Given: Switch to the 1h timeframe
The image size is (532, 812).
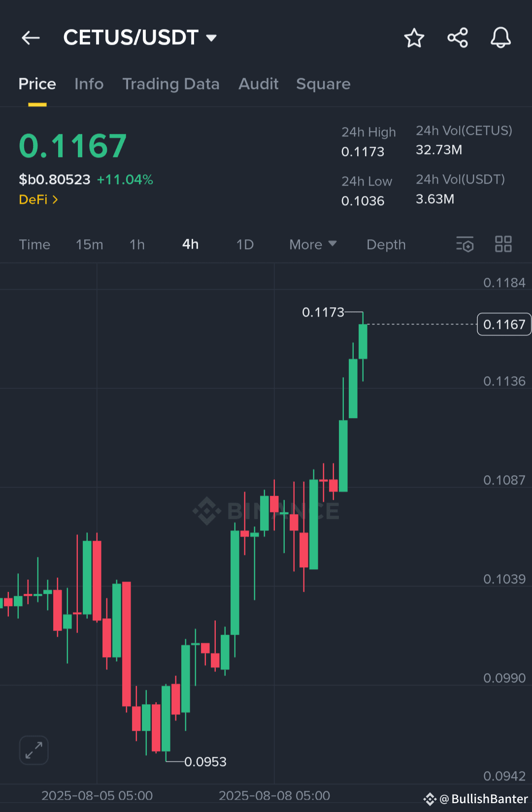Looking at the screenshot, I should coord(137,244).
